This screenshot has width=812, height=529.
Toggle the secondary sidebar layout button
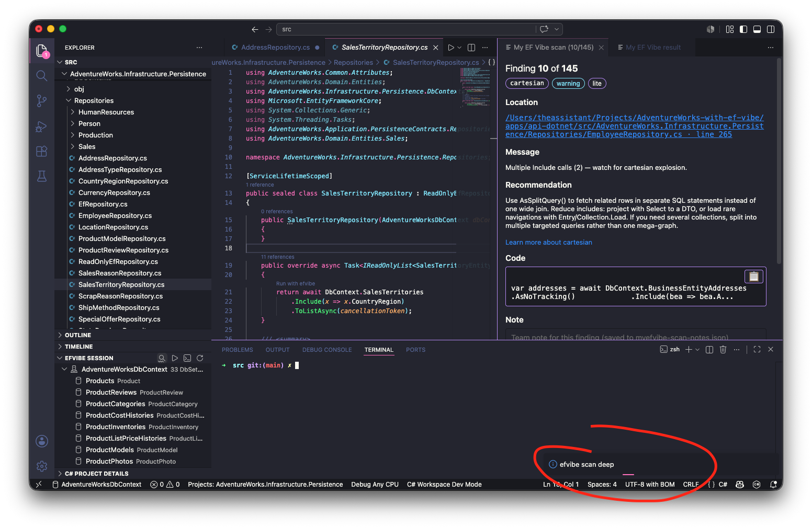(771, 29)
